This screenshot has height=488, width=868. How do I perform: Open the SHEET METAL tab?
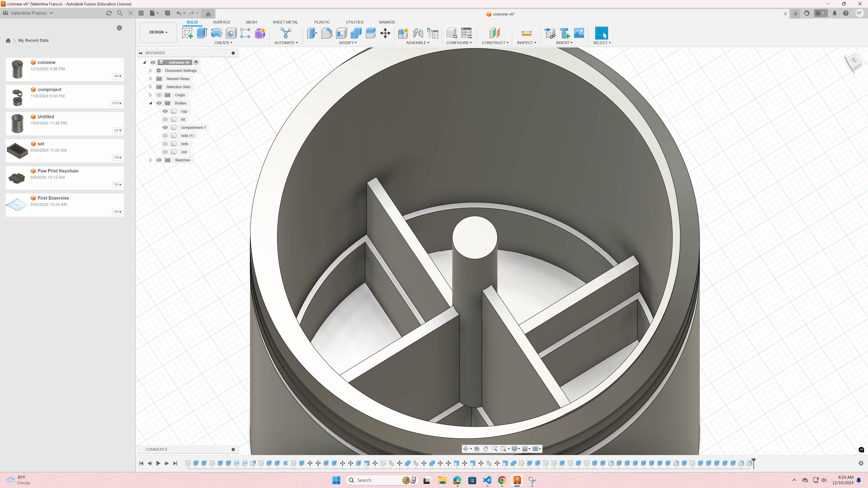(x=285, y=22)
